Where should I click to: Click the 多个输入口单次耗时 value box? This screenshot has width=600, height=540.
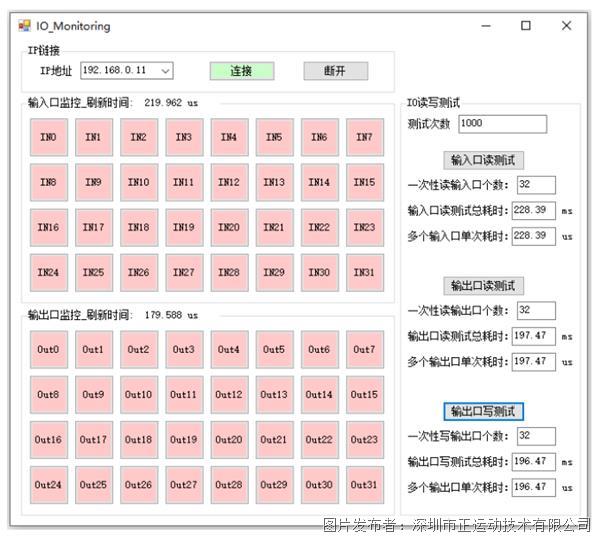tap(534, 236)
